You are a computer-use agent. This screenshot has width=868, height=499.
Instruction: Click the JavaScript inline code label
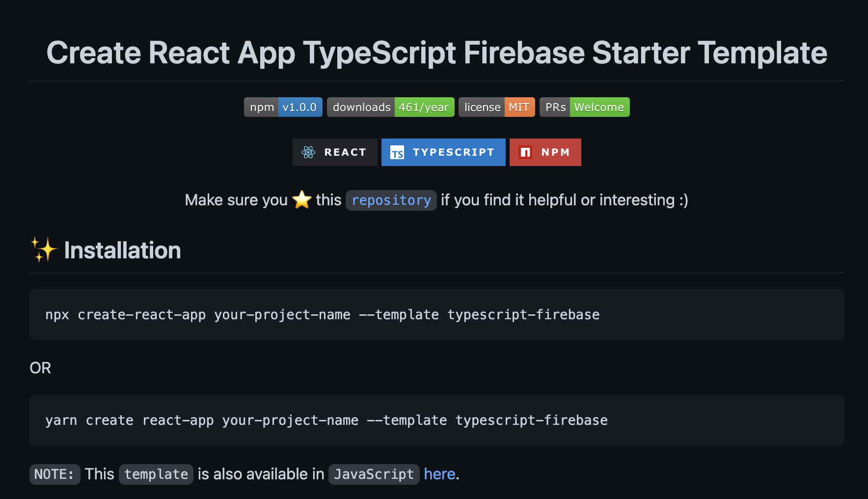pos(374,474)
